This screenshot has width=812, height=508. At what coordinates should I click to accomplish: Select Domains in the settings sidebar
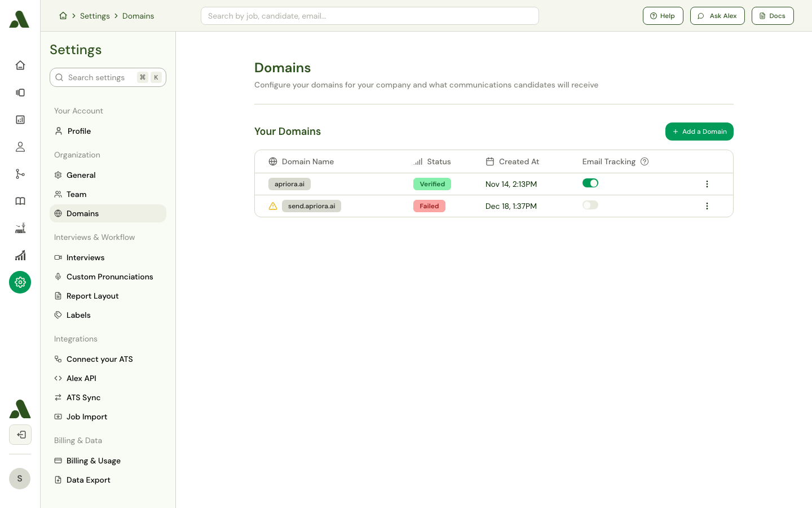click(108, 213)
